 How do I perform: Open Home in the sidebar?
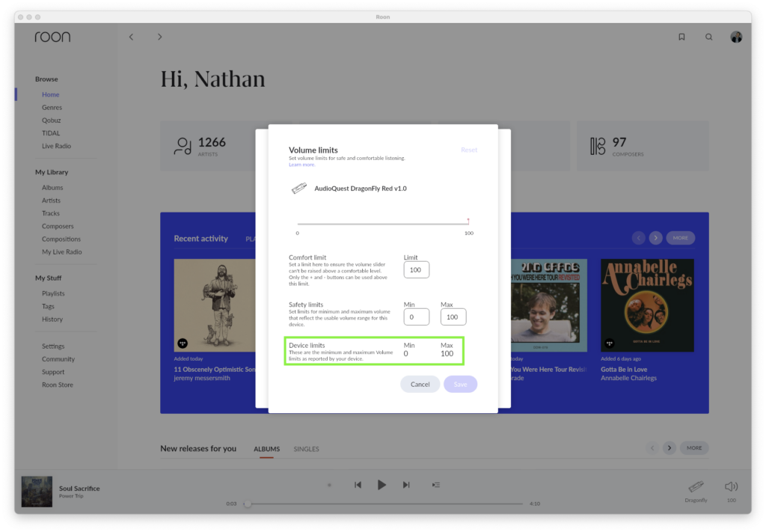coord(50,94)
